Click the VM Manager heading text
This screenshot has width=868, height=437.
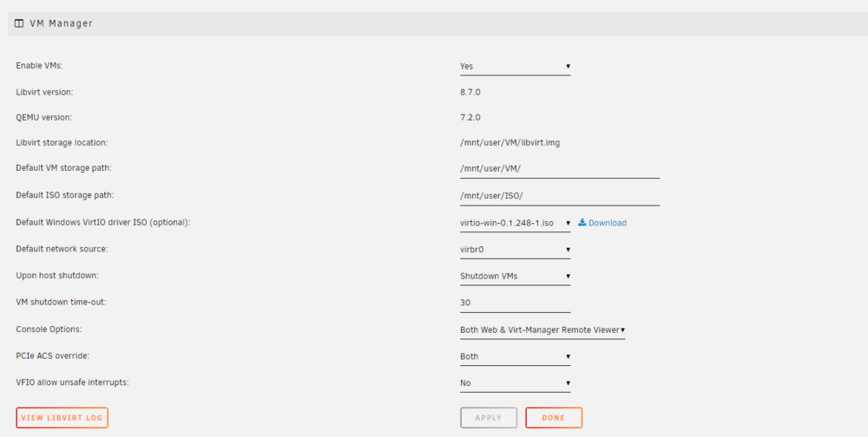pos(61,23)
